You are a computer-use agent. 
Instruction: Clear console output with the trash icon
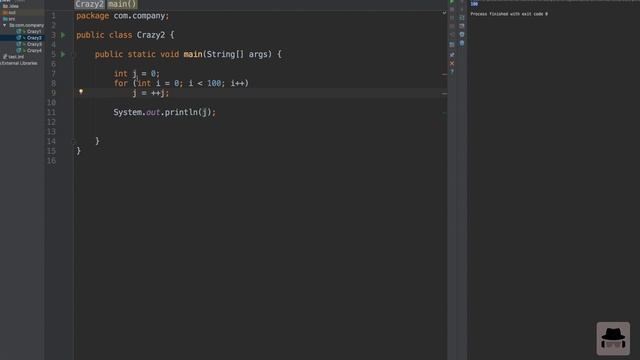point(462,43)
